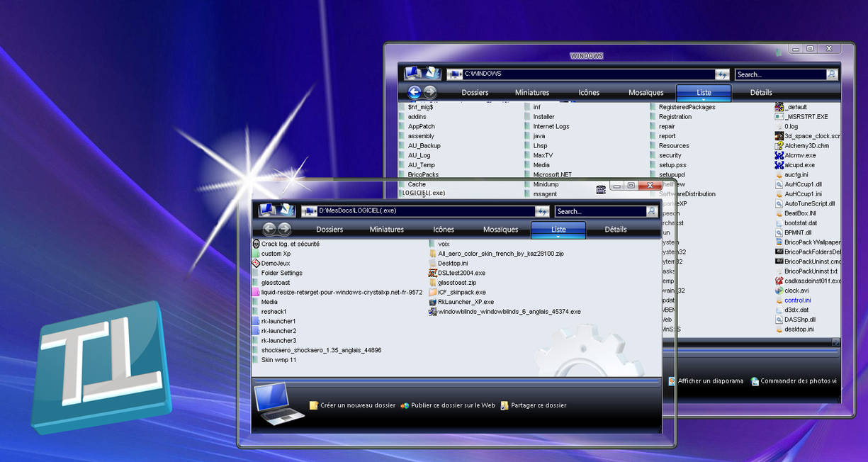
Task: Select the _default file icon
Action: [x=779, y=107]
